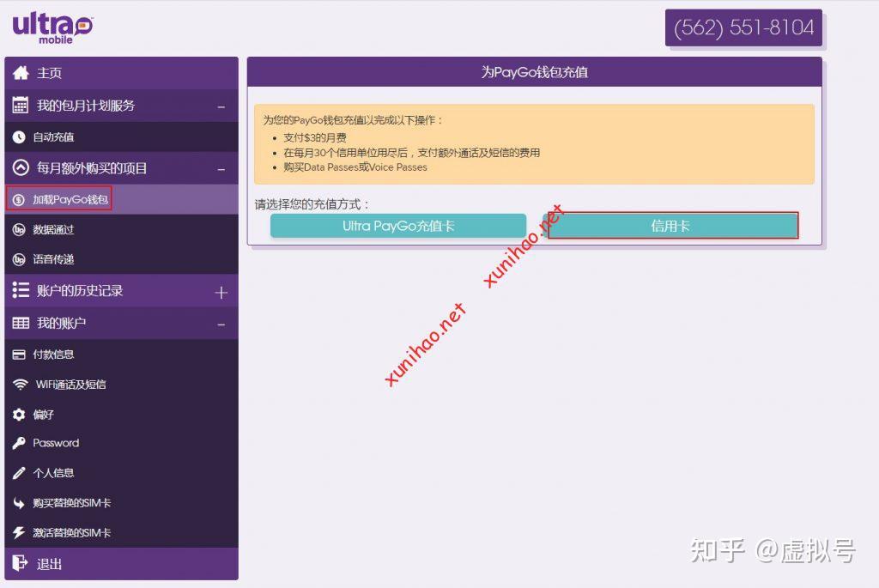Viewport: 879px width, 588px height.
Task: Open the 购买替换的SIM卡 menu item
Action: pos(121,503)
